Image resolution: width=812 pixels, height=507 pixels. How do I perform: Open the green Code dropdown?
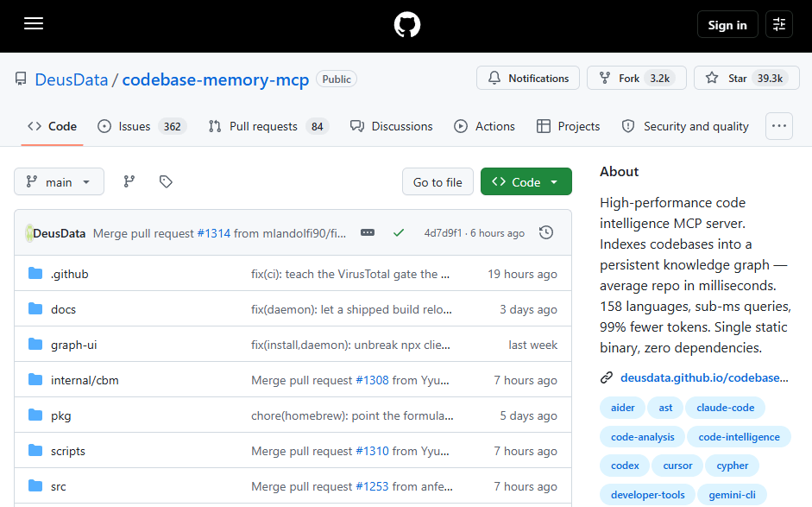(x=526, y=181)
